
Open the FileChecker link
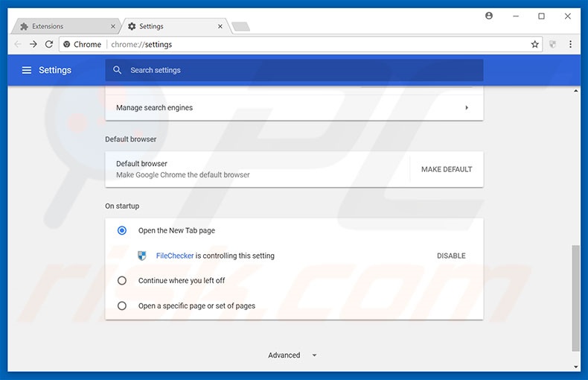[x=175, y=256]
